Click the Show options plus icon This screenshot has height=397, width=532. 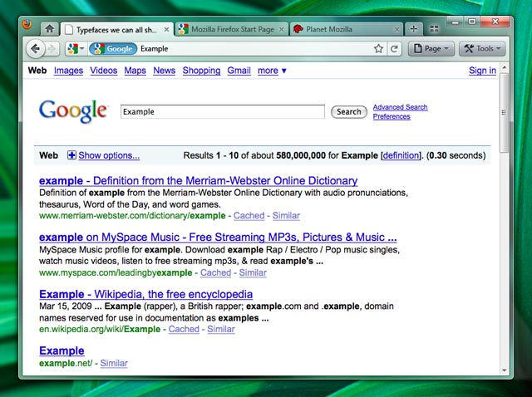[71, 155]
